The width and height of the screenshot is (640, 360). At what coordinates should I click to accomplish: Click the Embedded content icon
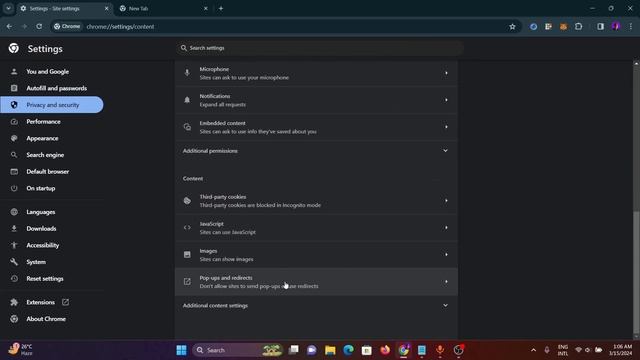tap(187, 127)
